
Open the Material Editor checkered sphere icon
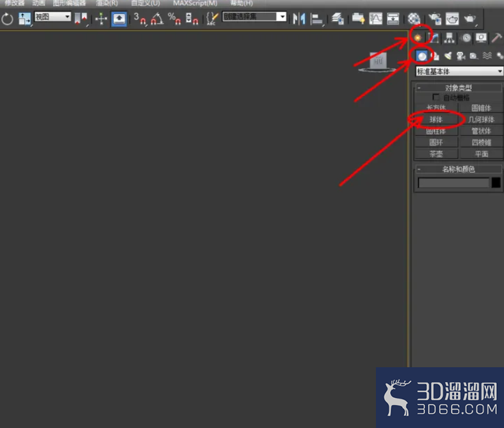pyautogui.click(x=414, y=19)
